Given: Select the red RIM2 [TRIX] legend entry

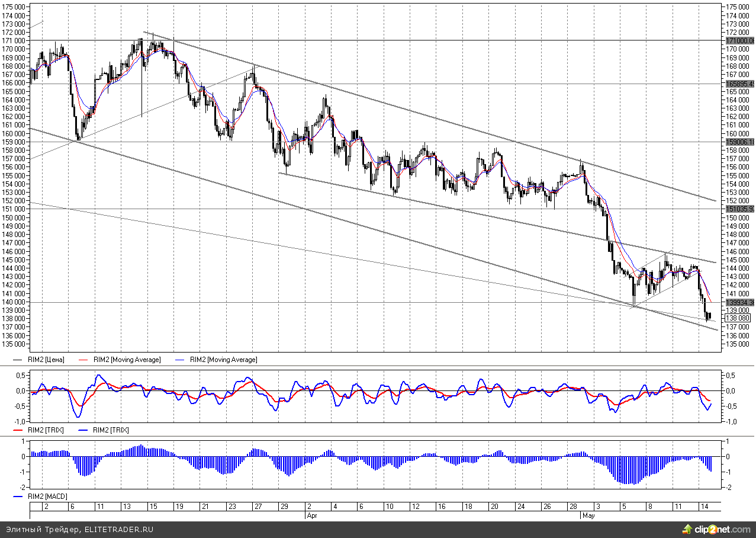Looking at the screenshot, I should [x=46, y=430].
